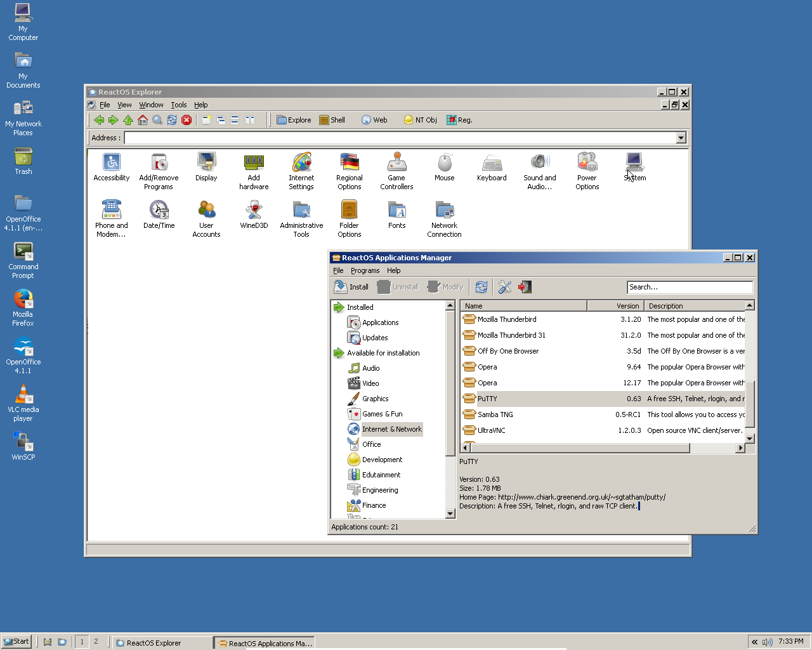812x650 pixels.
Task: Click the red Stop icon in Explorer toolbar
Action: (x=187, y=120)
